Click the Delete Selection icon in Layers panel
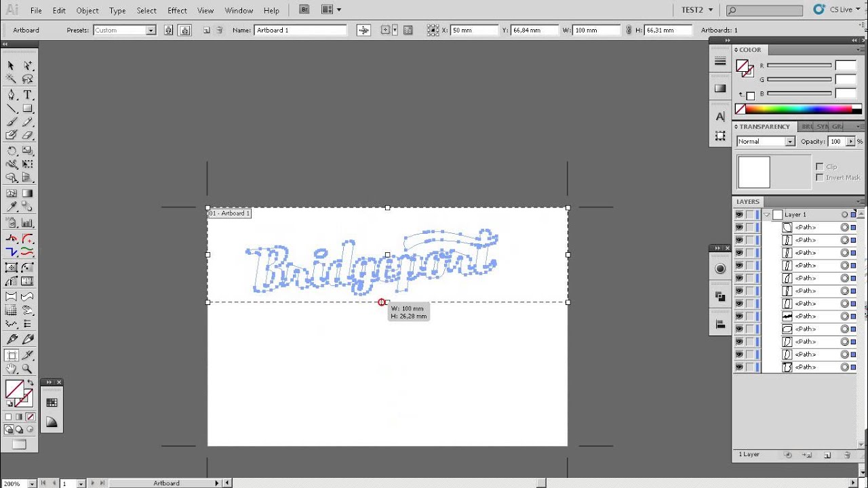 coord(848,455)
